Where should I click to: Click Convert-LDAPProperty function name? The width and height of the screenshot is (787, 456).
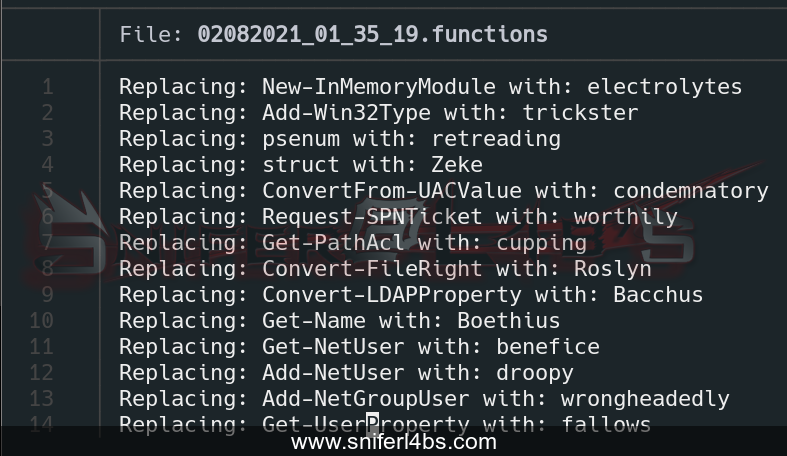pos(392,295)
